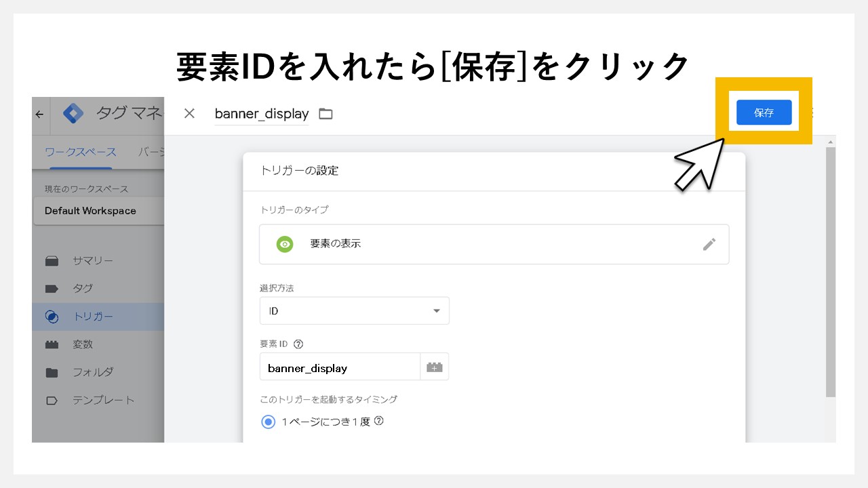Click the green 要素の表示 eye icon
Viewport: 868px width, 488px height.
coord(285,244)
